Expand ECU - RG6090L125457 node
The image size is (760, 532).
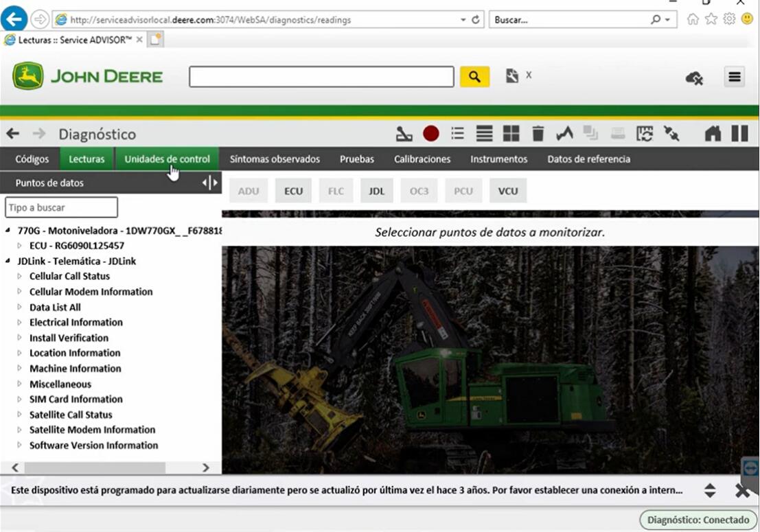(19, 246)
